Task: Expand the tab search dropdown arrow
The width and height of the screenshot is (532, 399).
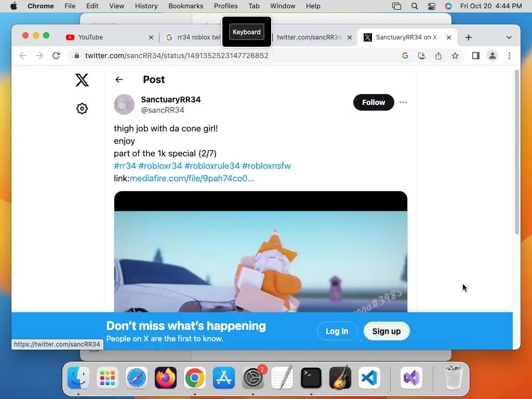Action: tap(509, 37)
